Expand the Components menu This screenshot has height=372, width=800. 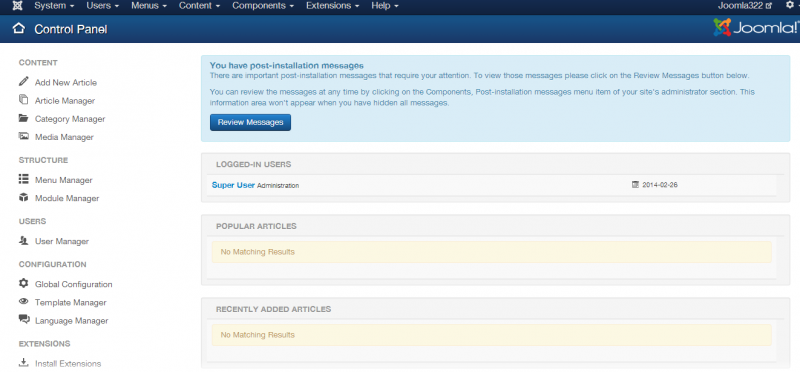click(x=263, y=6)
